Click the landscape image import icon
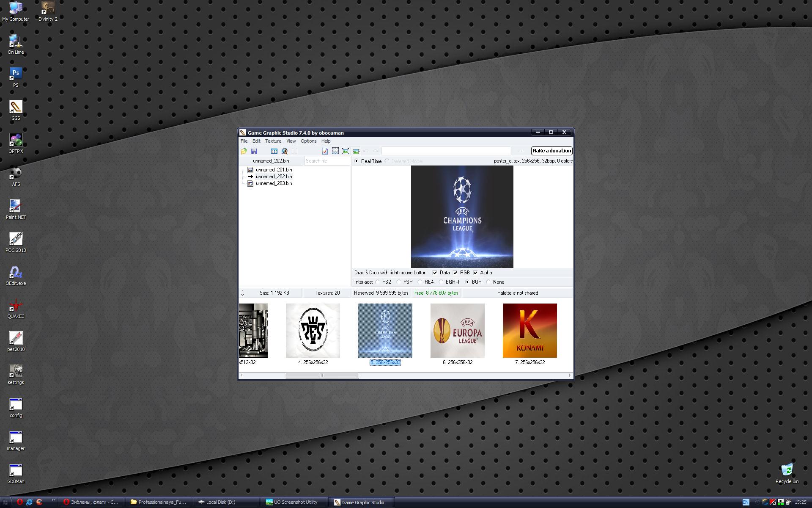 click(x=356, y=151)
